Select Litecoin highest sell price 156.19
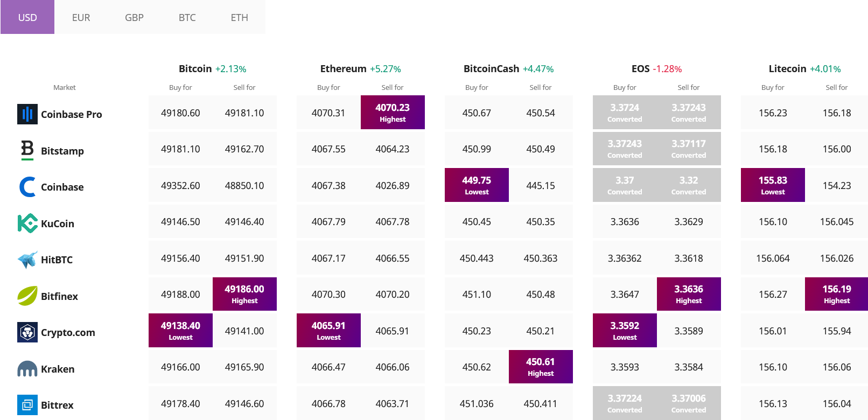Image resolution: width=868 pixels, height=420 pixels. (837, 294)
